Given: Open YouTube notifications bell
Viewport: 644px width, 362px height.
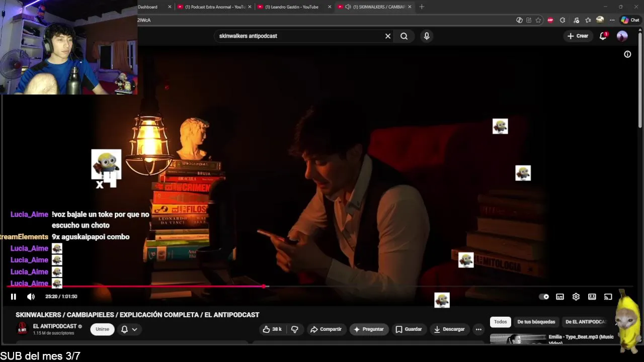Looking at the screenshot, I should point(603,36).
